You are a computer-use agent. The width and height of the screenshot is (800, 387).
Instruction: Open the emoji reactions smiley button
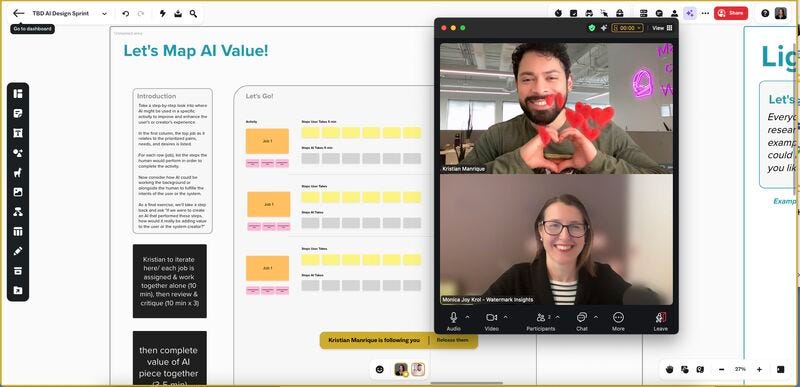tap(380, 370)
